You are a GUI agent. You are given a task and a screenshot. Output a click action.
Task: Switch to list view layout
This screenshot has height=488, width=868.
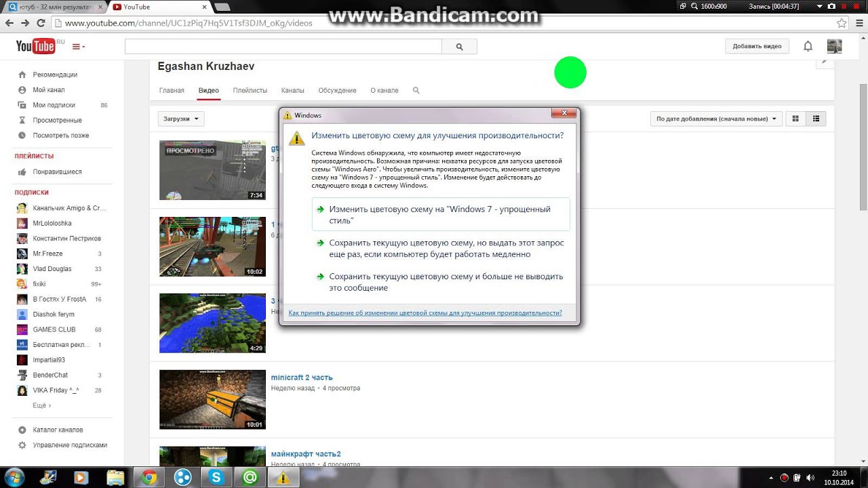816,119
